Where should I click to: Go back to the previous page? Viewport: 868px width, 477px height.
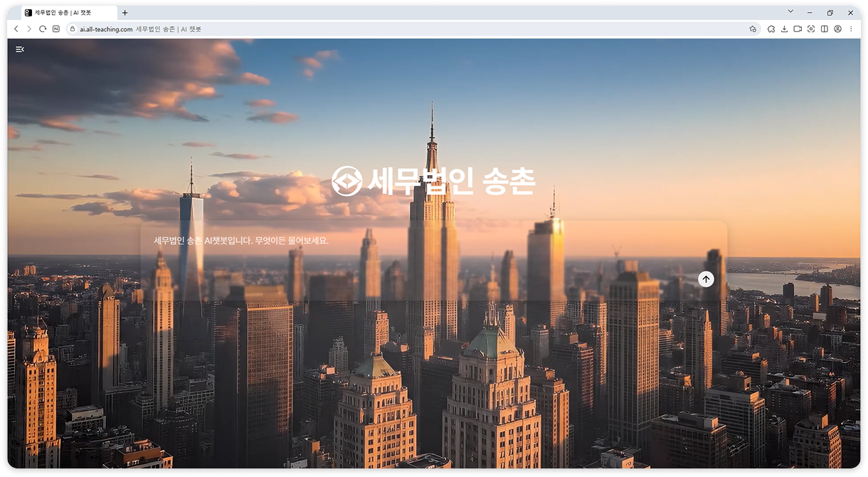(16, 29)
